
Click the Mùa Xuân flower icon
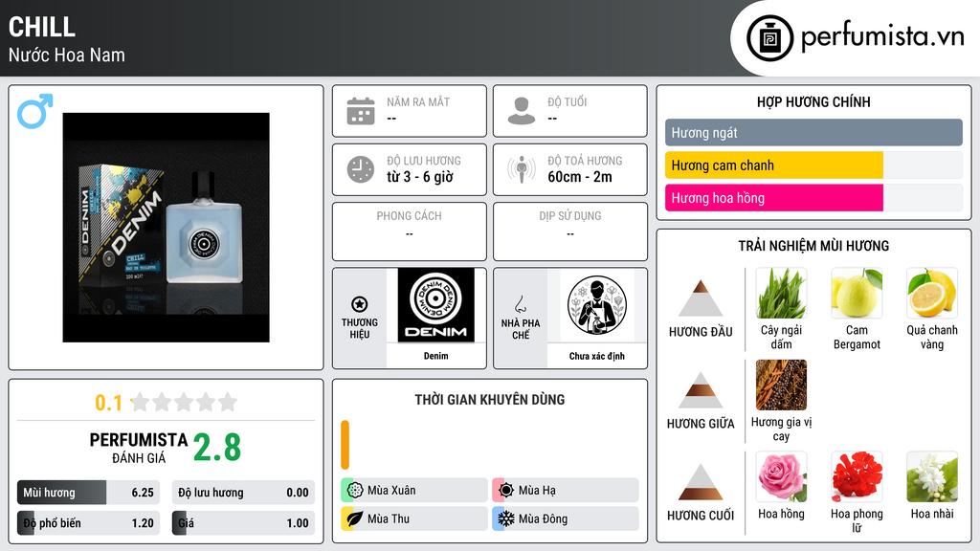point(354,490)
